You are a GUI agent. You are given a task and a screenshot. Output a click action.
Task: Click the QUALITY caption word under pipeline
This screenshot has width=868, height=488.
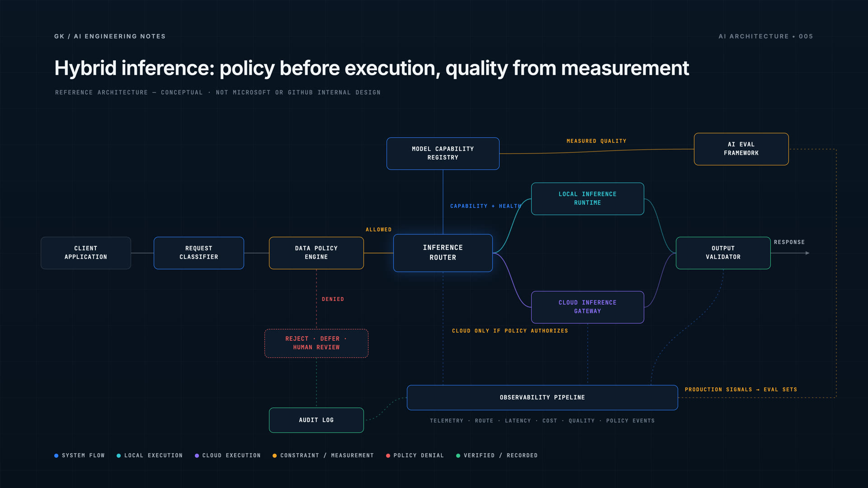tap(582, 421)
